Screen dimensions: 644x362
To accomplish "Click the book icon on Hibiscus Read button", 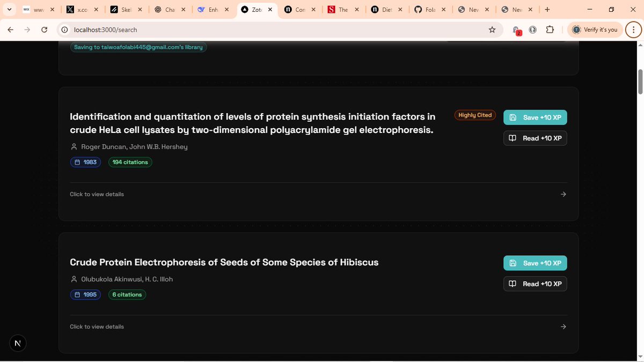I will point(513,284).
